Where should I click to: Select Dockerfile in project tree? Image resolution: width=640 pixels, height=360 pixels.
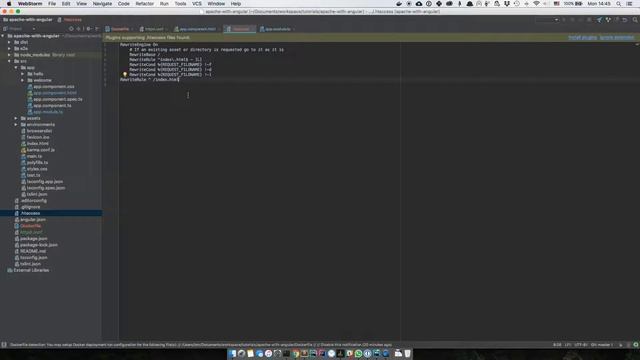pyautogui.click(x=28, y=226)
